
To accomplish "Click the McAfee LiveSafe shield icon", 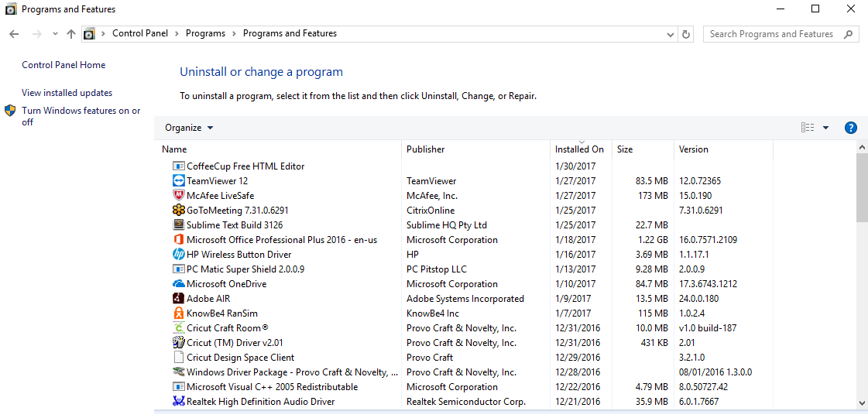I will point(179,196).
